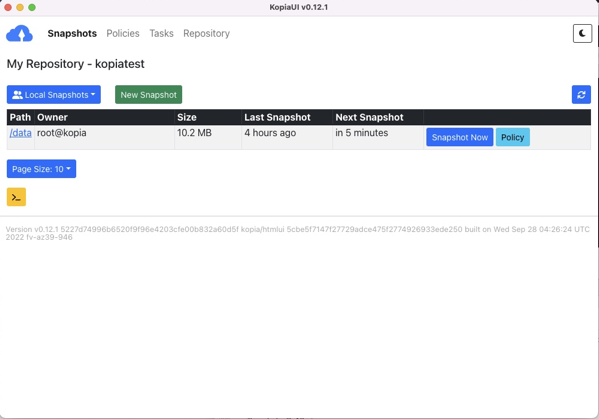Open the command-line terminal icon button
This screenshot has width=599, height=419.
coord(16,197)
